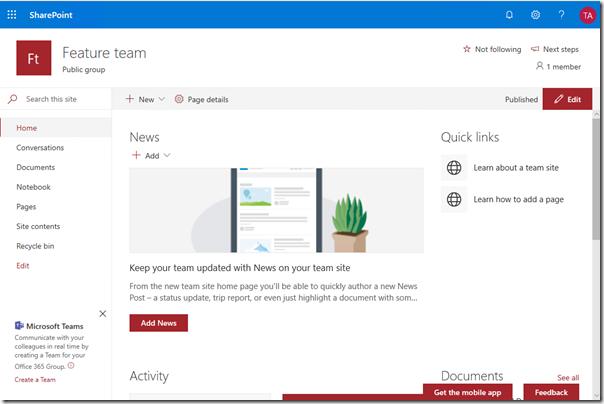
Task: Click the Documents section heading
Action: coord(472,376)
